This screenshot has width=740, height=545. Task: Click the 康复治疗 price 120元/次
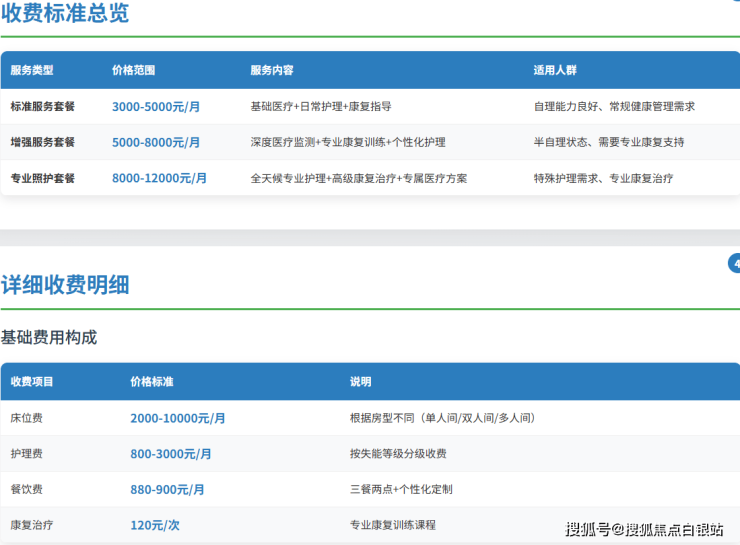(x=154, y=525)
